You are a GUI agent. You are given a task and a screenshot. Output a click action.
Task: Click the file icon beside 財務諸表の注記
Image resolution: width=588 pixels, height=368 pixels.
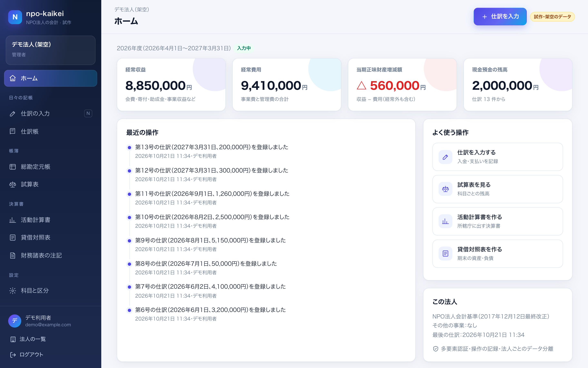(x=13, y=255)
